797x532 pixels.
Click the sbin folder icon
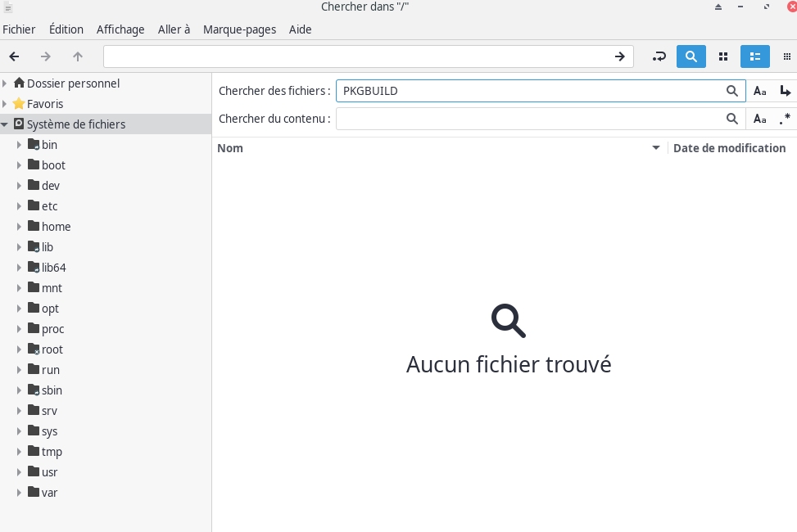(x=34, y=390)
